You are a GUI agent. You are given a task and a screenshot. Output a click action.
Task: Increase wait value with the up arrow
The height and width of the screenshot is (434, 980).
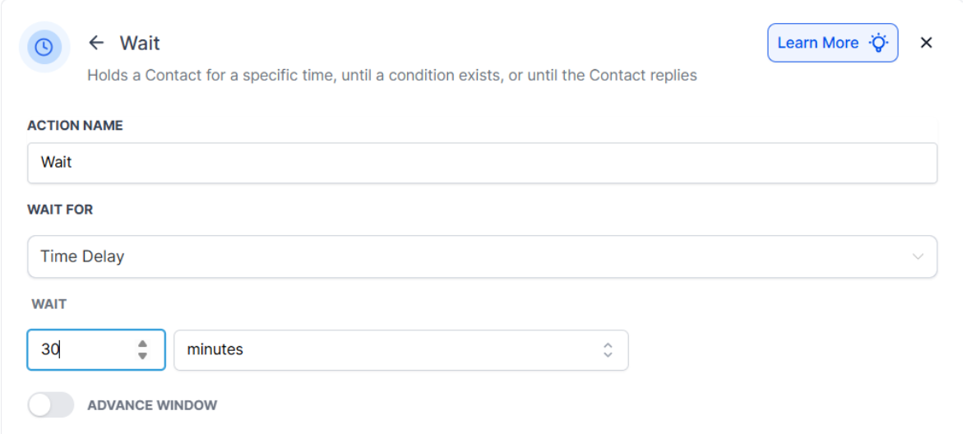(x=143, y=344)
